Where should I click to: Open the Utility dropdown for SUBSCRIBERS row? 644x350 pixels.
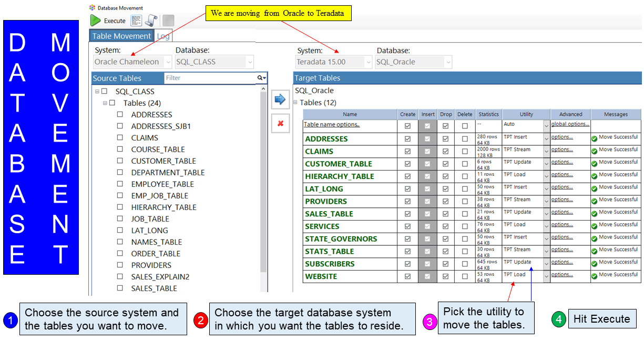coord(546,264)
